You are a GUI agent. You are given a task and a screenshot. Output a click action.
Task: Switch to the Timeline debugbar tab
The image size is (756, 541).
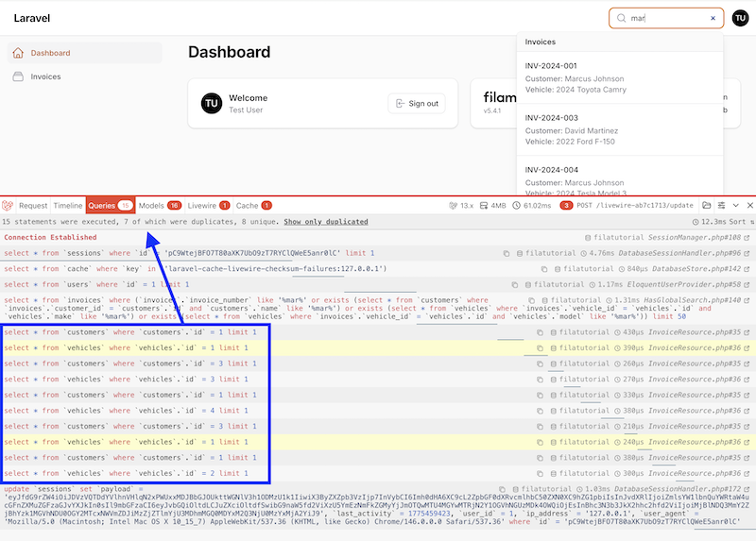(68, 206)
